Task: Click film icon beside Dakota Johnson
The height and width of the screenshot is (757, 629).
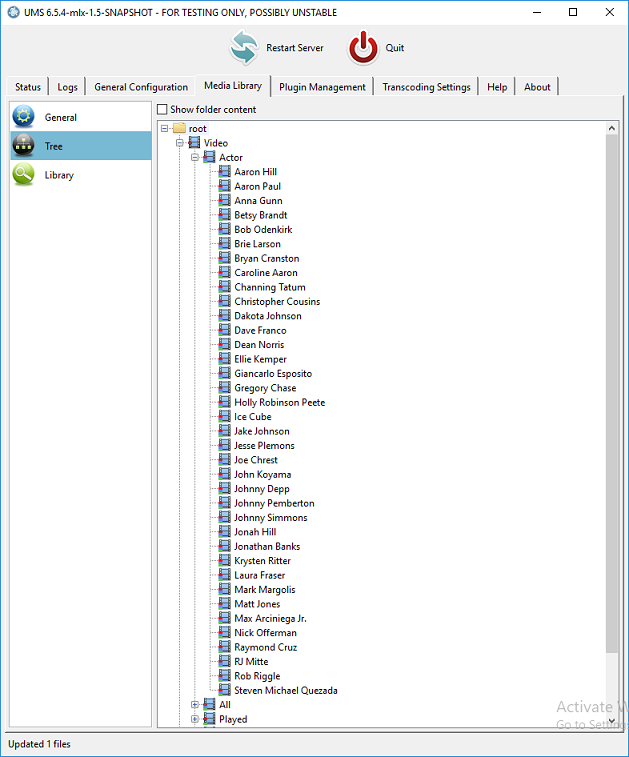Action: 224,315
